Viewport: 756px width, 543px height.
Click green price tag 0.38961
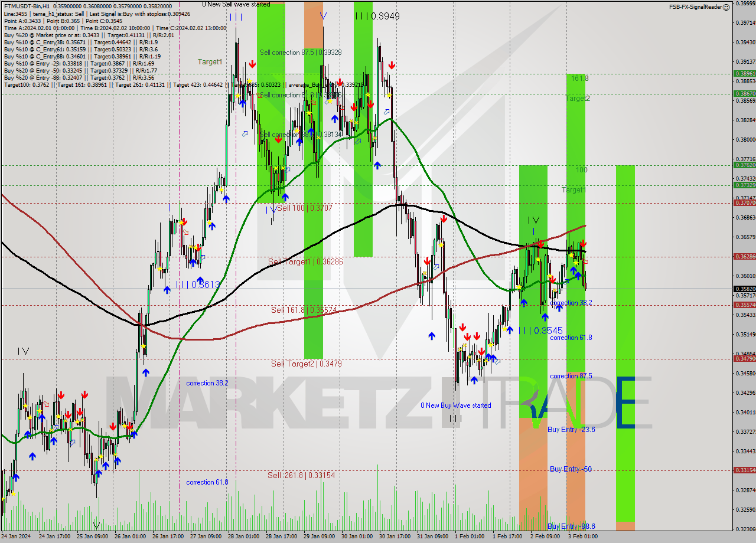coord(744,74)
